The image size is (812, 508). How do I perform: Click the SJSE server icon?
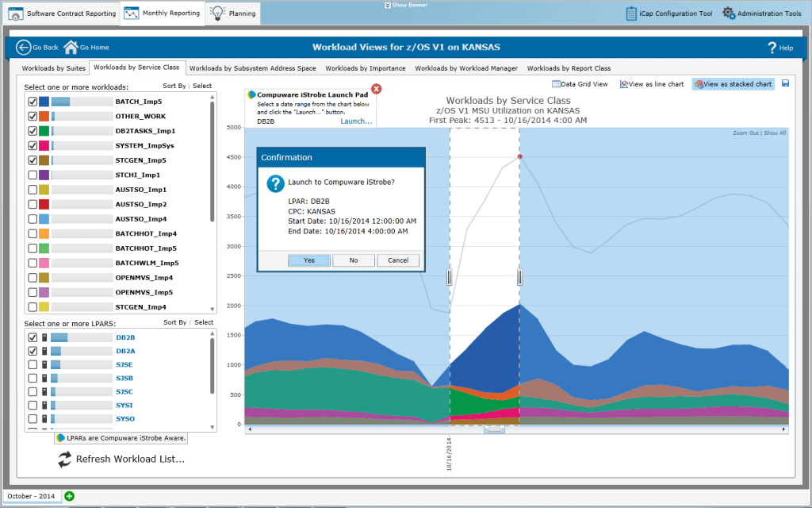point(44,364)
